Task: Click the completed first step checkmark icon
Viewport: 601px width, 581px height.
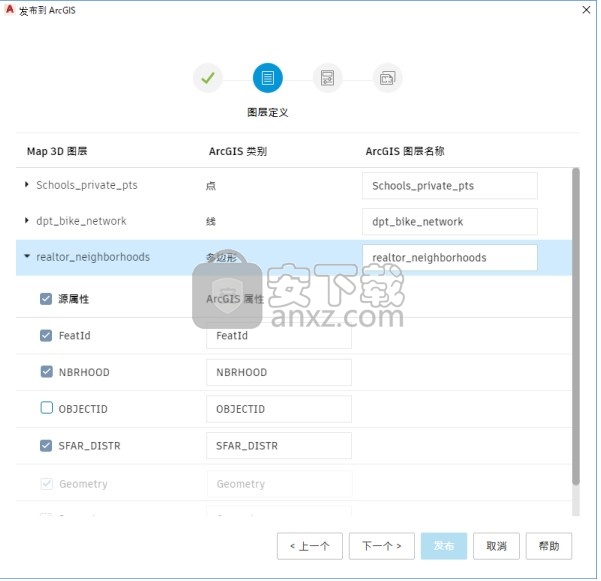Action: click(x=208, y=78)
